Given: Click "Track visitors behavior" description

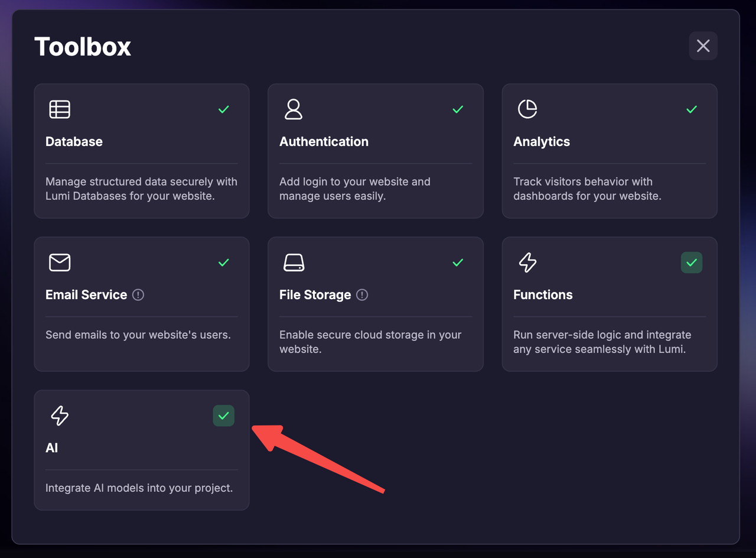Looking at the screenshot, I should [x=587, y=189].
